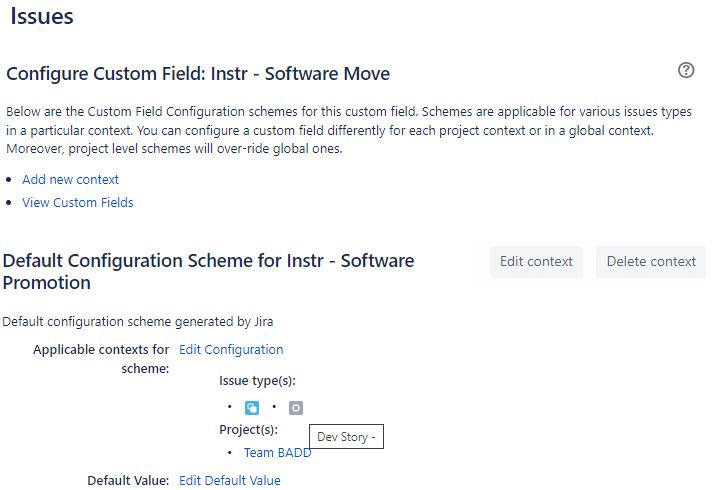Click the Issues page heading

point(42,16)
